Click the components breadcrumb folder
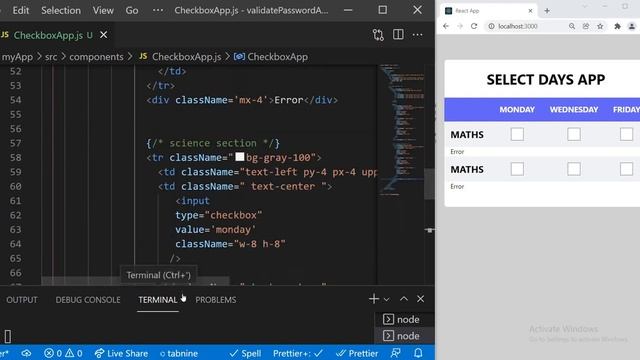Screen dimensions: 640x360 click(96, 57)
